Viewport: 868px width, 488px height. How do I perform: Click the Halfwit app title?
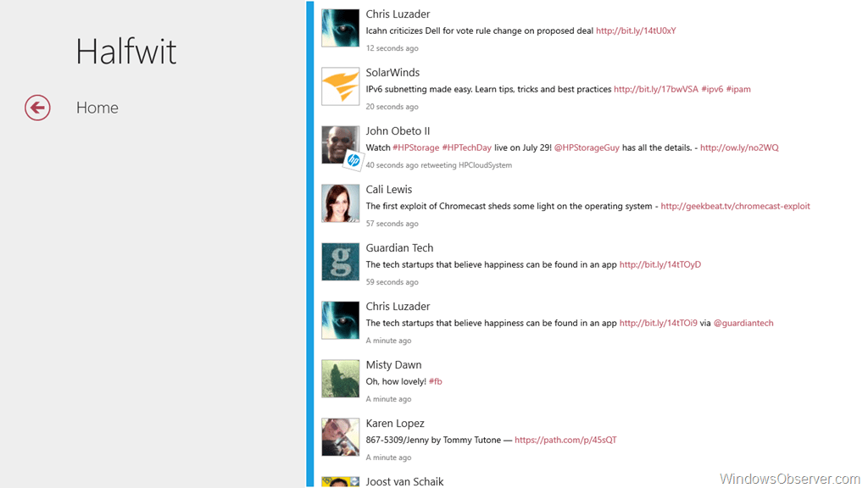point(125,52)
